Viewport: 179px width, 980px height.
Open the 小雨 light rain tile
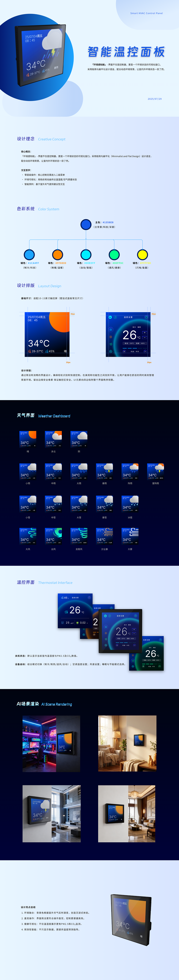(x=28, y=472)
